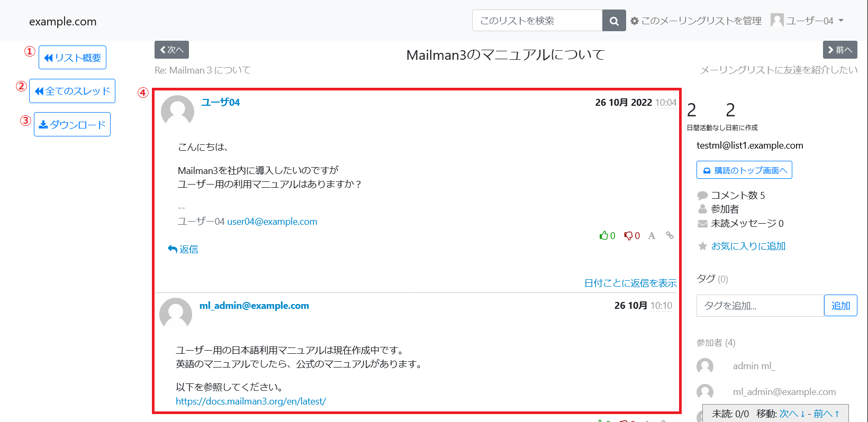Click このメーリングリストを管理 link text
The width and height of the screenshot is (868, 422).
pos(701,21)
